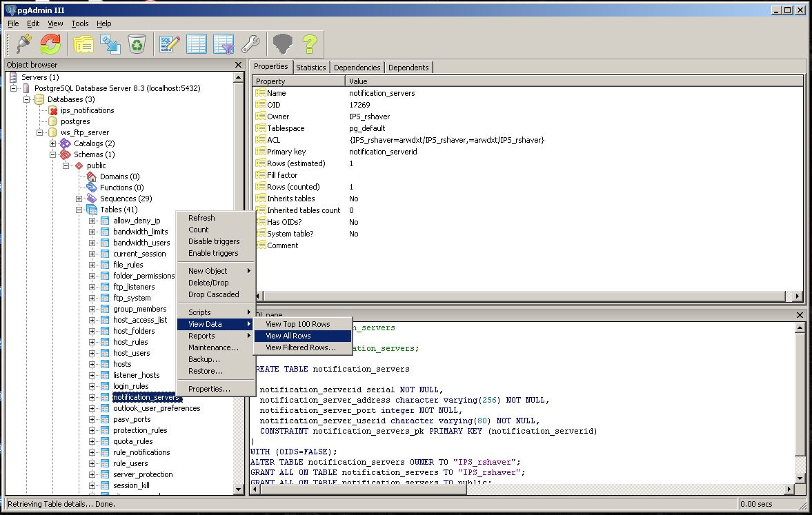
Task: Open the SQL query tool icon
Action: 170,44
